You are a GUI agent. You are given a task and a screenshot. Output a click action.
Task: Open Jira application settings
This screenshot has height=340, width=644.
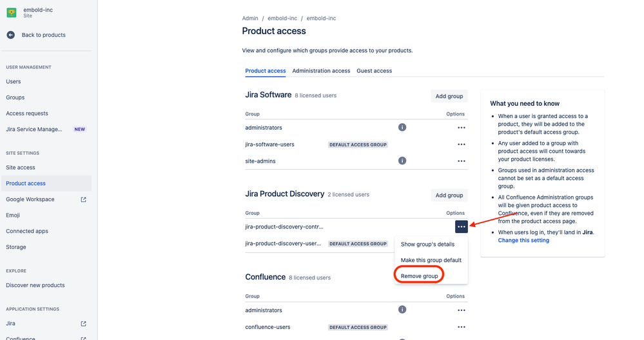pos(11,324)
